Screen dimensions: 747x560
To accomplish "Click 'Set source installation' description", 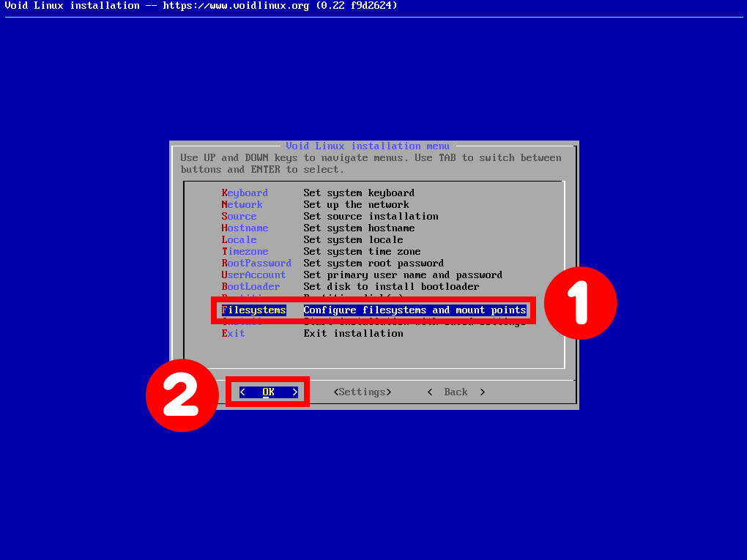I will click(371, 216).
